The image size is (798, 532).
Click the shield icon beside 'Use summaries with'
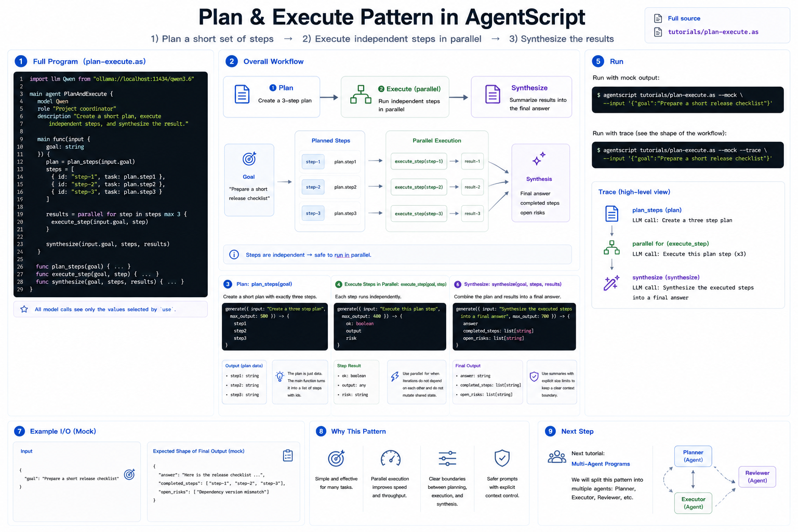[534, 377]
